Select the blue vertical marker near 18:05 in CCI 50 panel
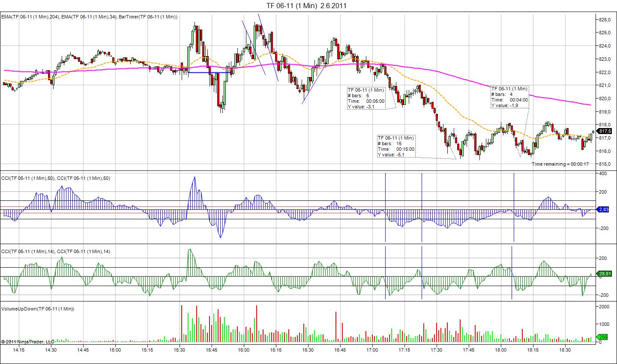This screenshot has width=617, height=364. pyautogui.click(x=514, y=207)
